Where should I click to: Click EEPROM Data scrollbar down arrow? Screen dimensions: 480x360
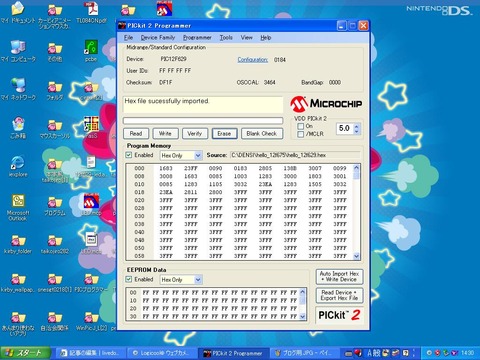point(303,316)
